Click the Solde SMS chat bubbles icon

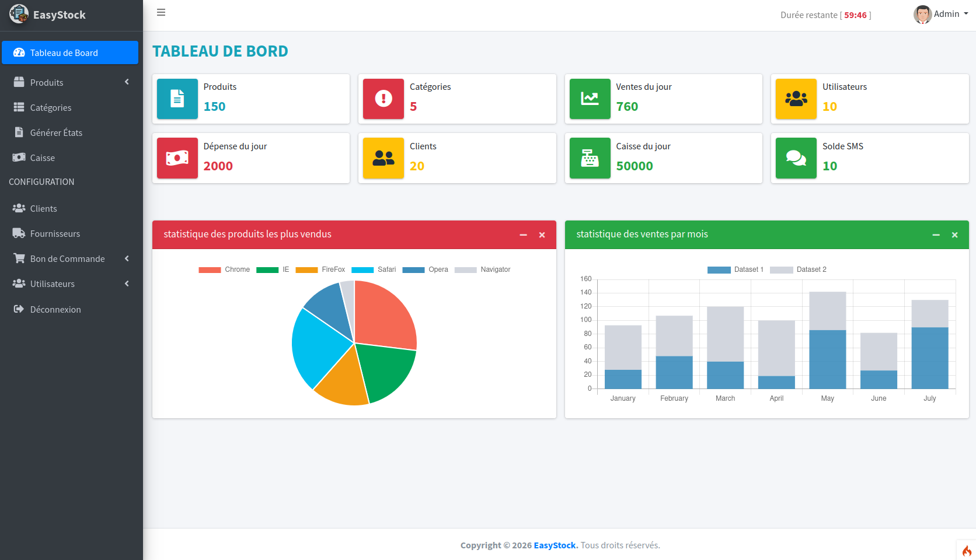tap(796, 158)
